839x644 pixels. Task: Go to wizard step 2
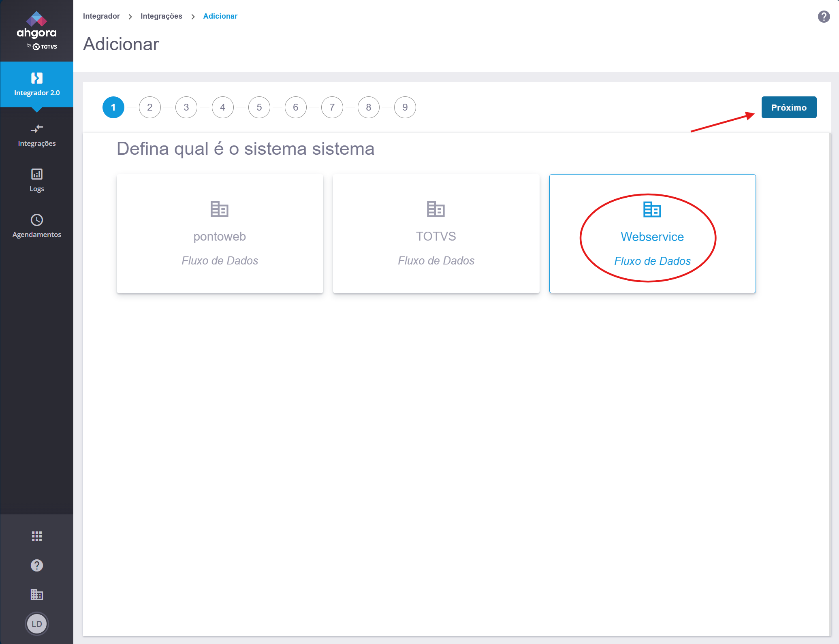click(x=149, y=107)
